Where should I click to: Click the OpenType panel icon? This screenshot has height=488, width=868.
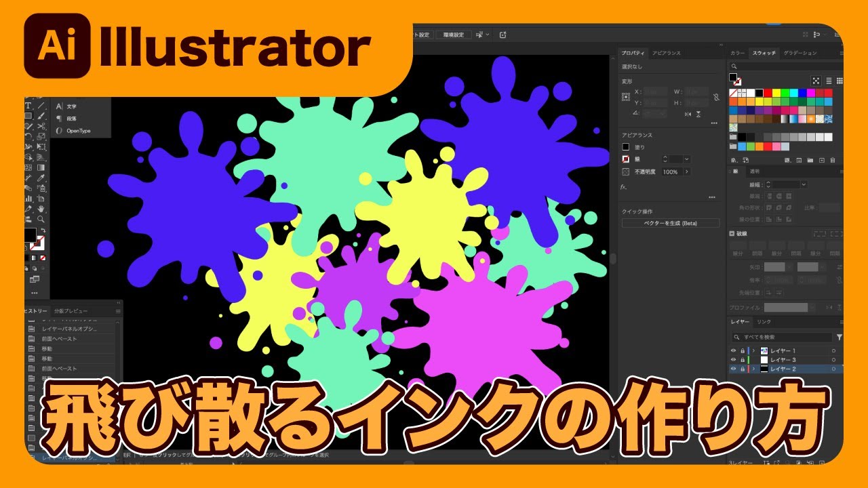60,131
